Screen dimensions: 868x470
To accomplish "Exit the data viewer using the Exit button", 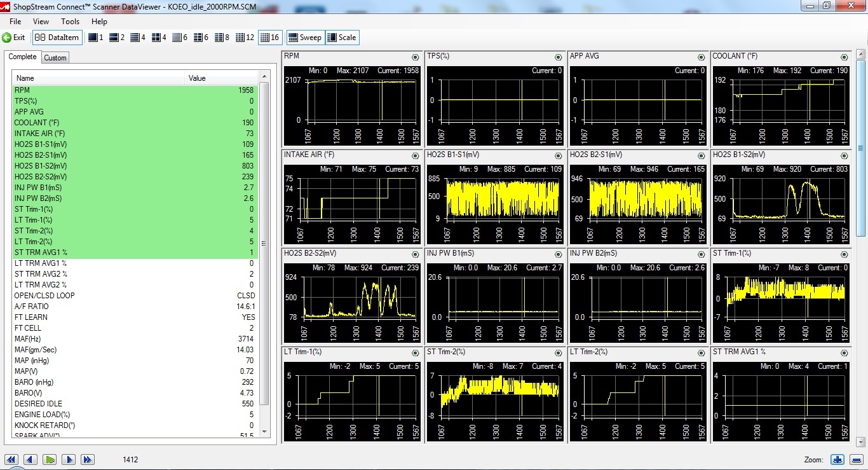I will coord(13,38).
